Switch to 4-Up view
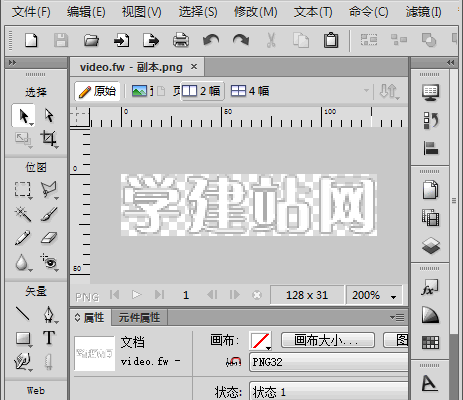The image size is (463, 400). pos(250,91)
